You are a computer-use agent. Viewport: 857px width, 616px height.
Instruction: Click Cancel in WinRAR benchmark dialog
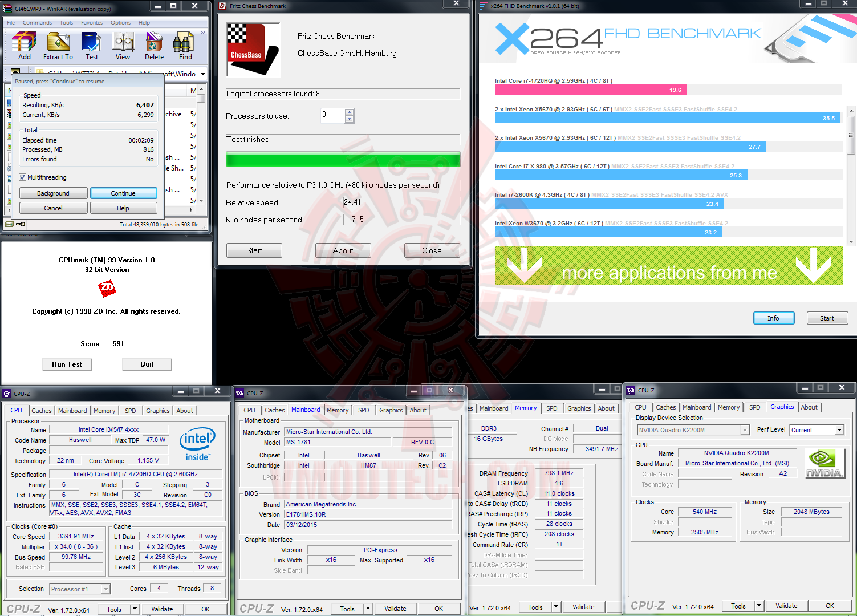(54, 208)
